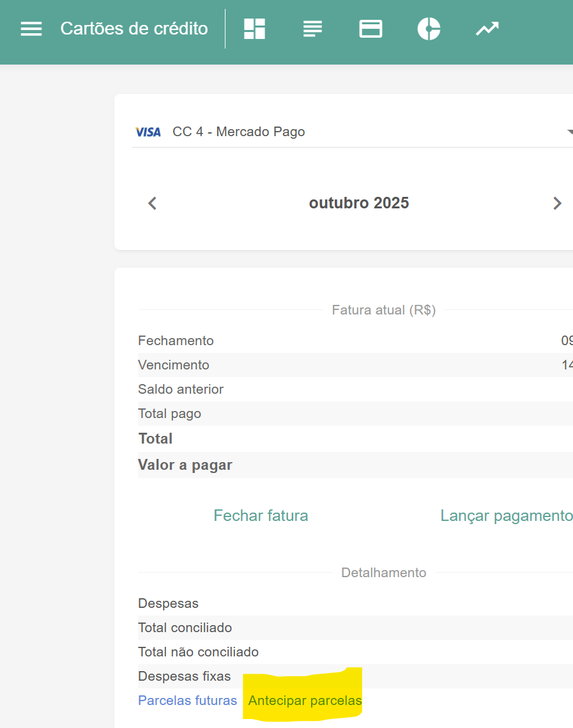This screenshot has height=728, width=573.
Task: Click the Total pago row label
Action: 170,414
